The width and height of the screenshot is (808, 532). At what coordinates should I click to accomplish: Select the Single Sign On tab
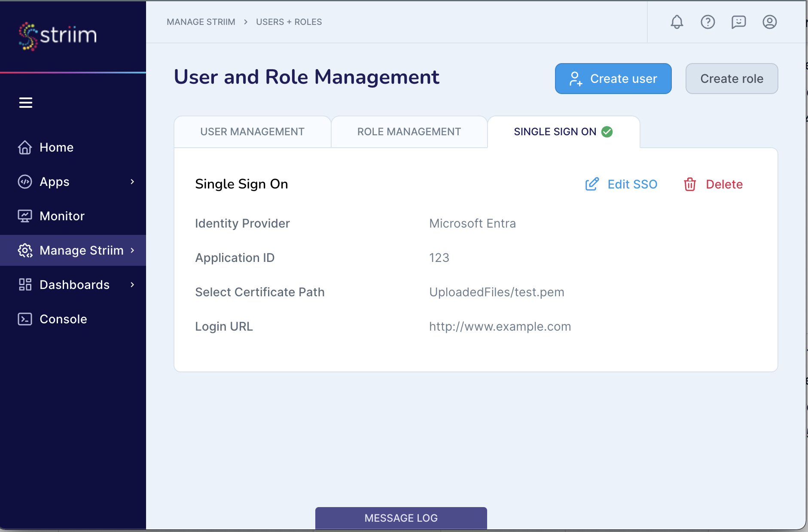tap(564, 132)
